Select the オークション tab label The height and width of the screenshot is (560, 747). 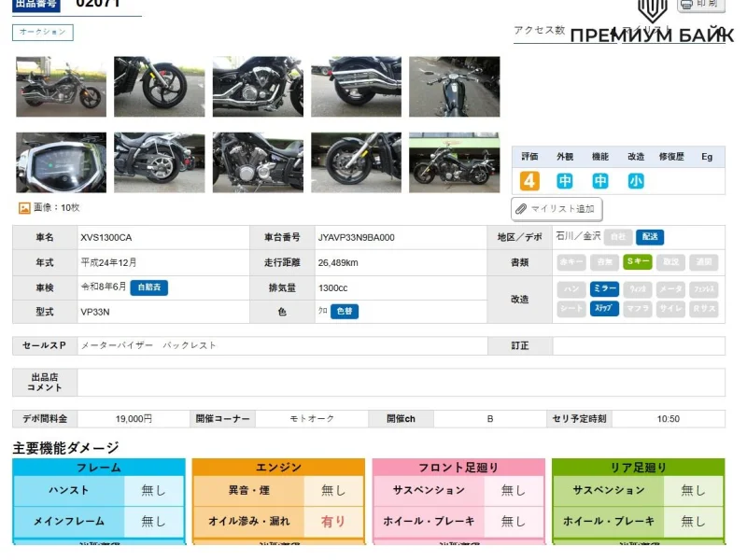[x=43, y=33]
